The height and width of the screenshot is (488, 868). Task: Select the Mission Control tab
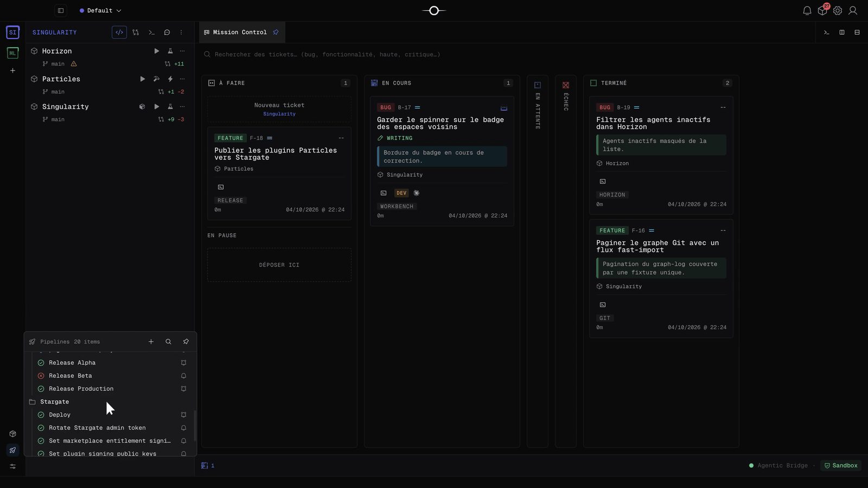click(241, 33)
